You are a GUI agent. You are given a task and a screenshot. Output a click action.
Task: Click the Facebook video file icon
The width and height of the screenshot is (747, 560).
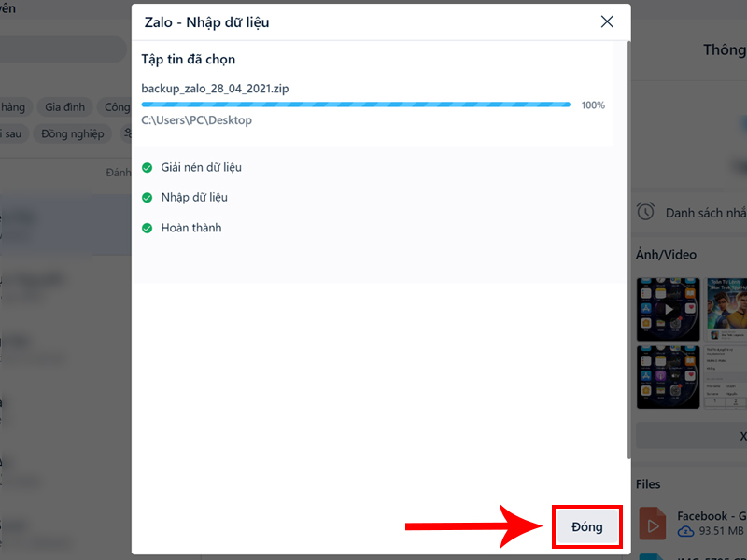652,524
